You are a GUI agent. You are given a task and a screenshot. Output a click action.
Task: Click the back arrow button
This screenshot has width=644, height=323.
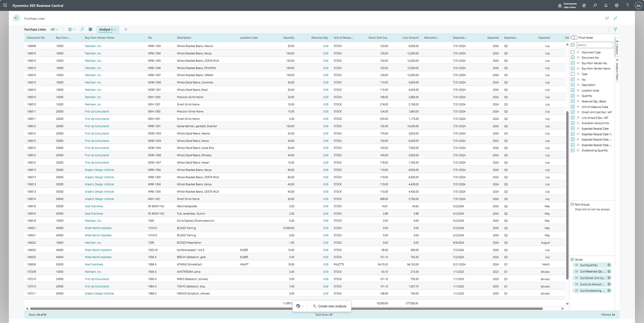pos(16,18)
